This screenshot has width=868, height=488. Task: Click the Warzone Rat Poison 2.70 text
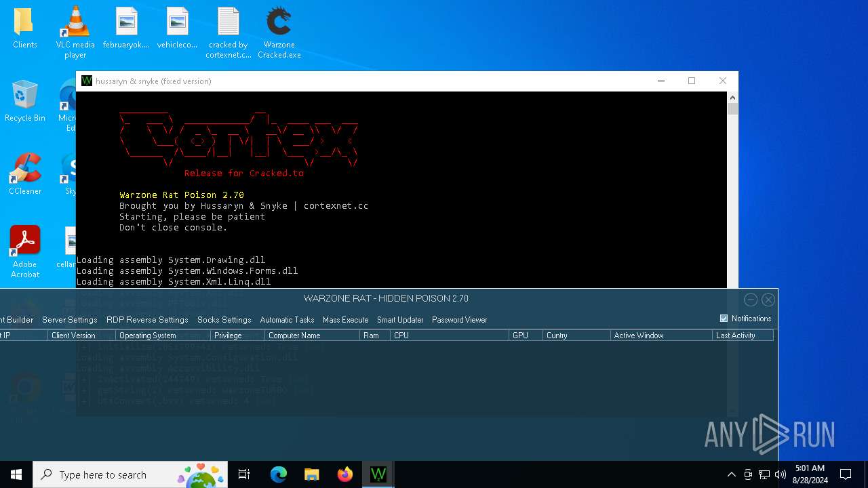coord(182,195)
